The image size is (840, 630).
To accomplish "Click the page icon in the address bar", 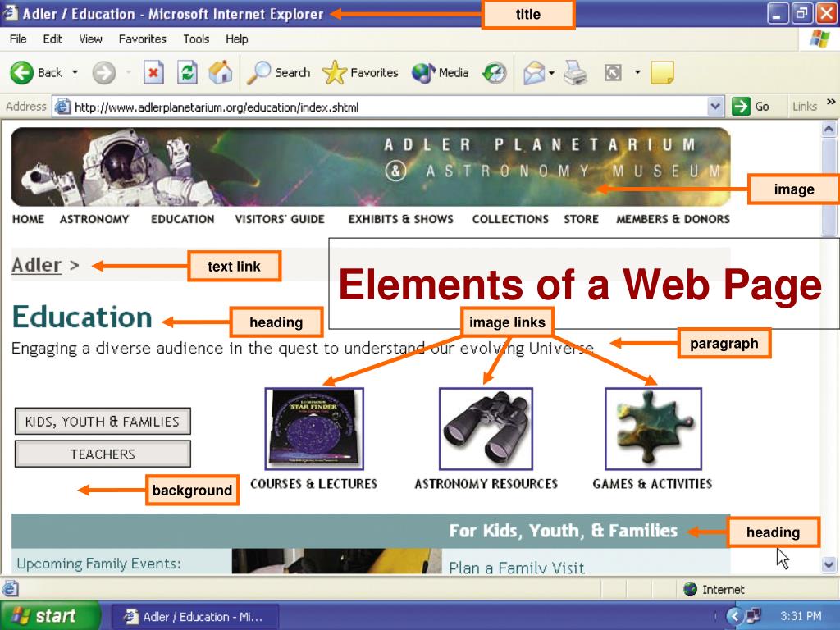I will click(x=62, y=107).
